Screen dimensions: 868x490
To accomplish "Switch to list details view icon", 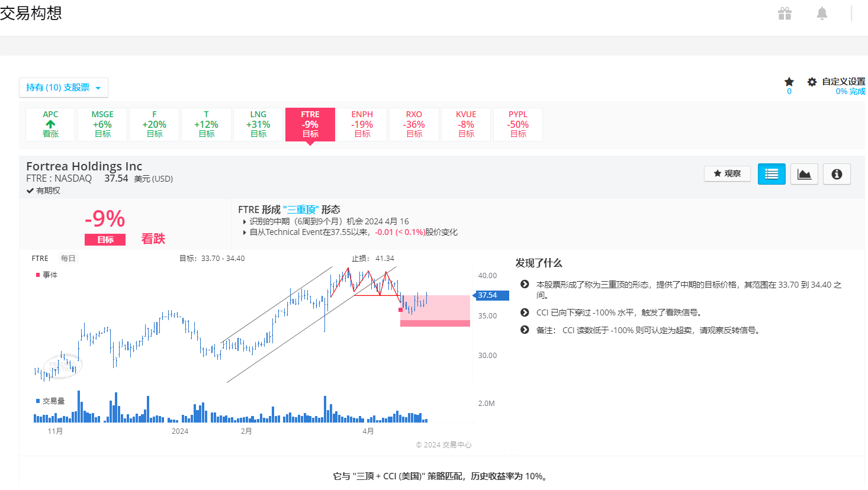I will click(x=771, y=174).
